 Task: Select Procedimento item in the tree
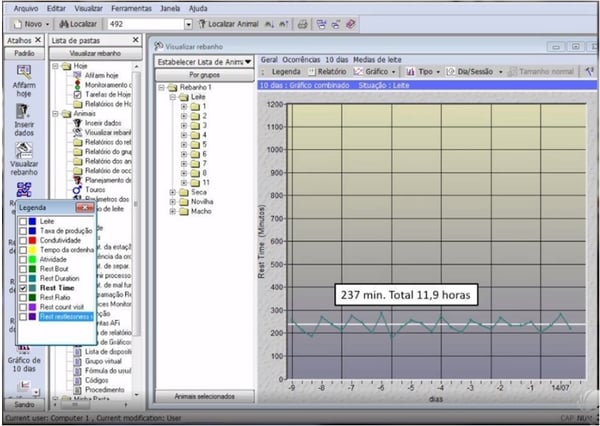tap(104, 389)
